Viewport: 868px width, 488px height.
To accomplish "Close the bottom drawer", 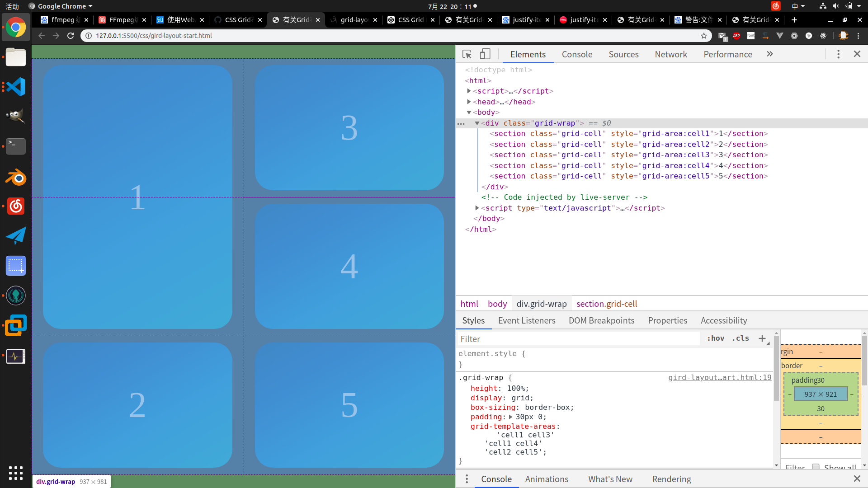I will 857,479.
